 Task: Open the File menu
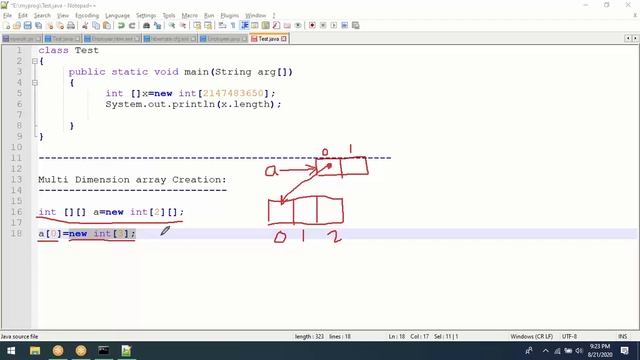click(x=7, y=16)
